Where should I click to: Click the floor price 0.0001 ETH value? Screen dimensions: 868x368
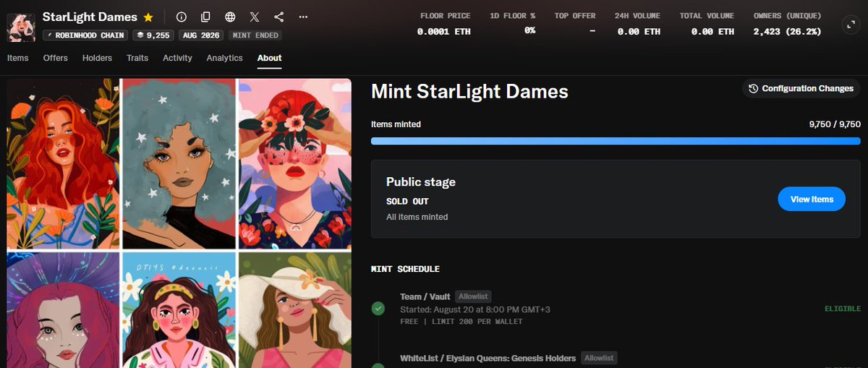tap(444, 31)
